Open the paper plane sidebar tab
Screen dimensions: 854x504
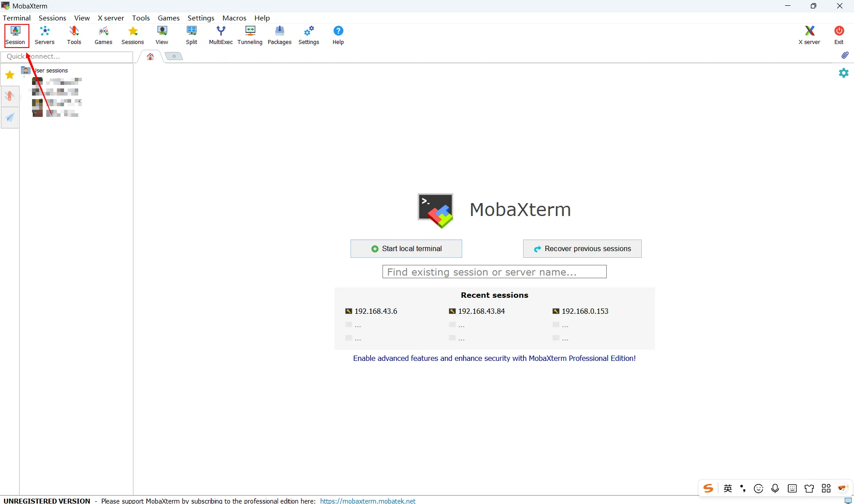pyautogui.click(x=10, y=118)
